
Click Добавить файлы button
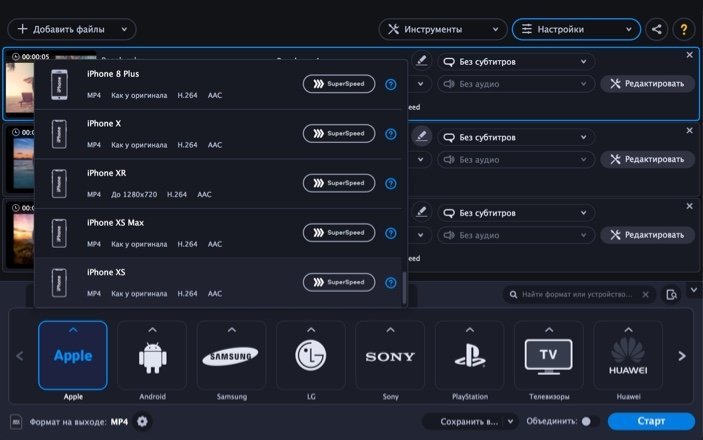click(71, 29)
